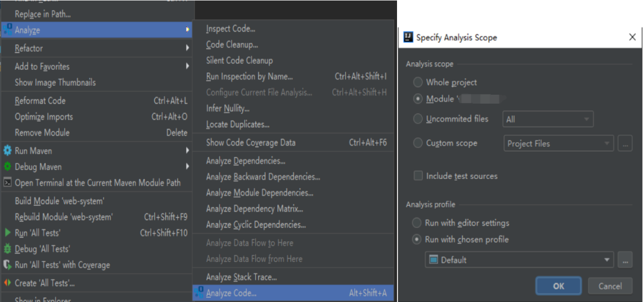Choose Inspect Code from the submenu
The image size is (644, 302).
click(230, 29)
